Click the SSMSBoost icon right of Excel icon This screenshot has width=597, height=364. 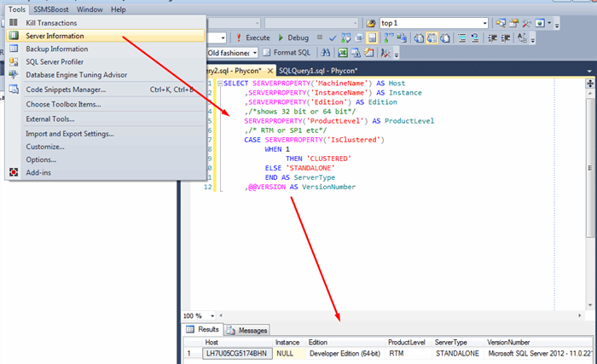(356, 53)
